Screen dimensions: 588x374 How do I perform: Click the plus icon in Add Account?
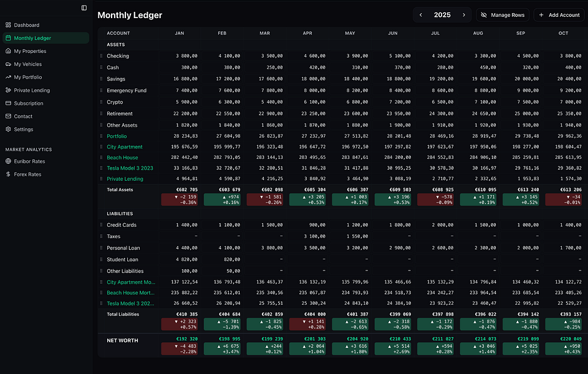tap(541, 15)
